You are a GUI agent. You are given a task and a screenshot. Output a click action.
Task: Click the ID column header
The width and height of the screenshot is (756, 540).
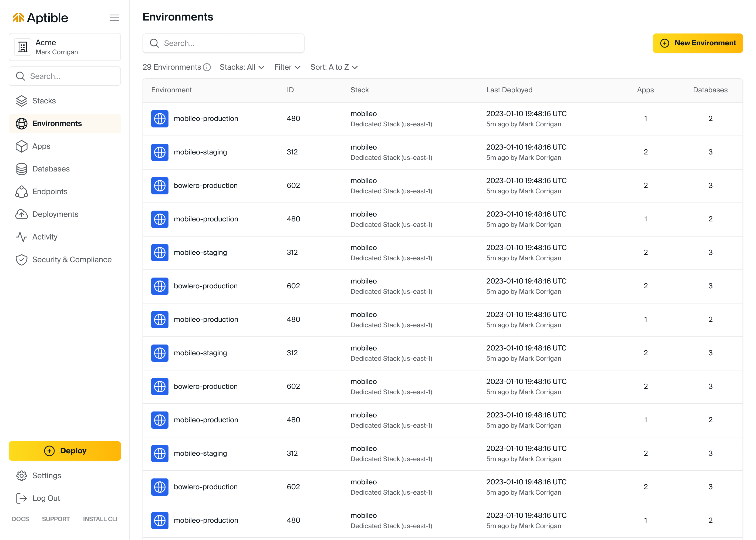tap(291, 90)
